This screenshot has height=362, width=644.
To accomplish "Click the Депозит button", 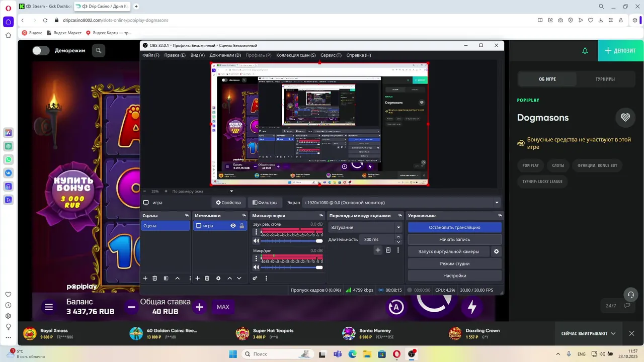I will point(621,51).
